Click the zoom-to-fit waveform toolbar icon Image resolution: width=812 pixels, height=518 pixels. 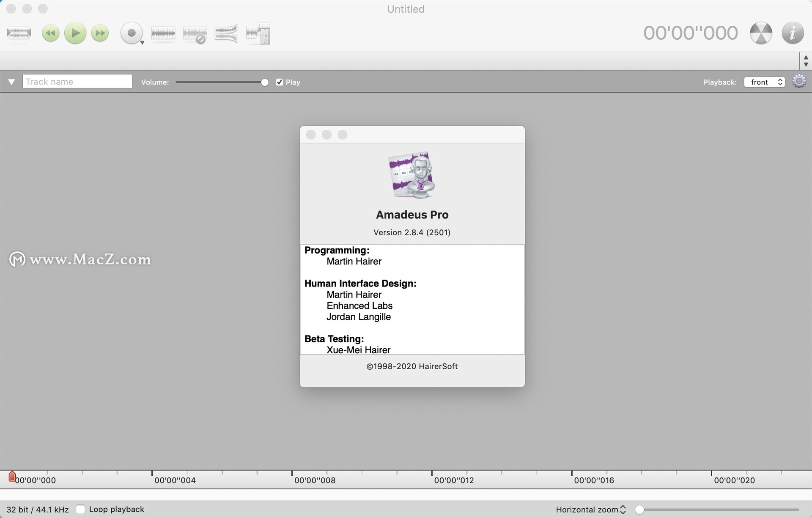click(19, 33)
